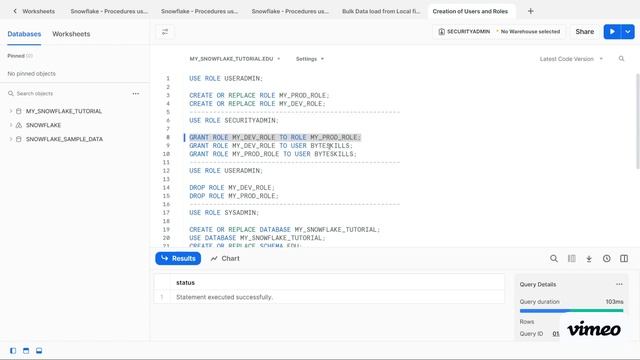Viewport: 640px width, 360px height.
Task: Open SECURITYADMIN role and warehouse selector
Action: [x=499, y=31]
